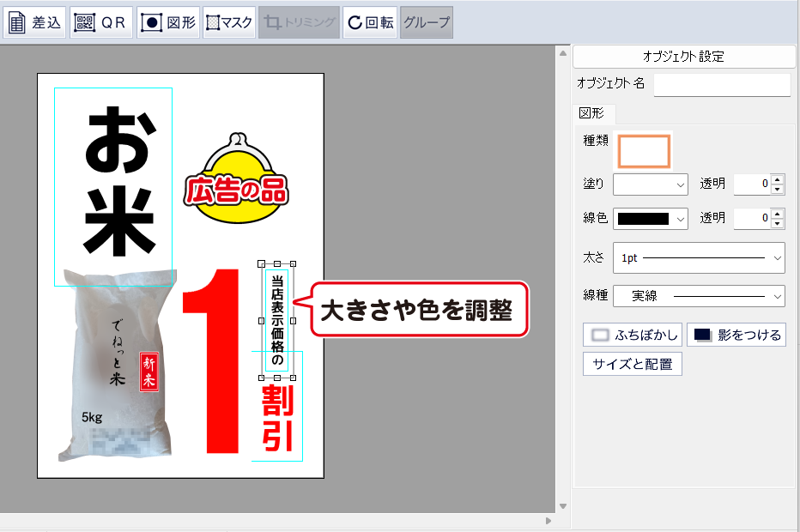Open the 線色 line color dropdown
Screen dimensions: 800x532
click(x=651, y=218)
